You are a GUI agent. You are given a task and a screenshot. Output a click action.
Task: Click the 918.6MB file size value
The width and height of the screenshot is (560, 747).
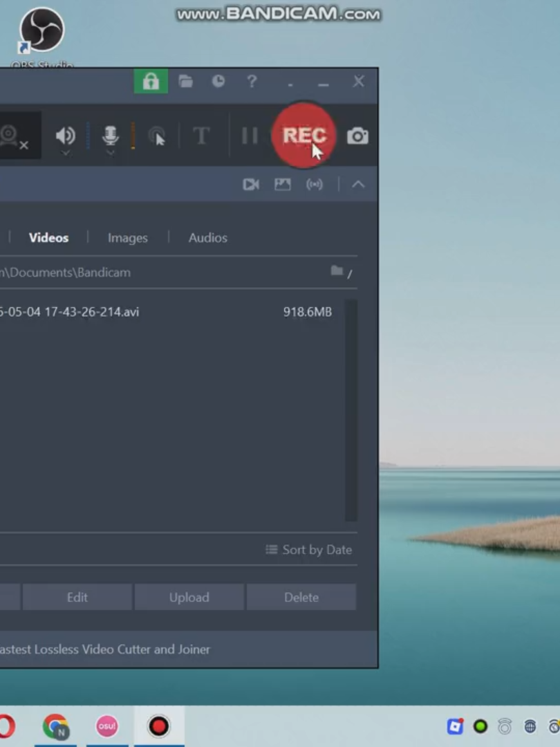308,312
